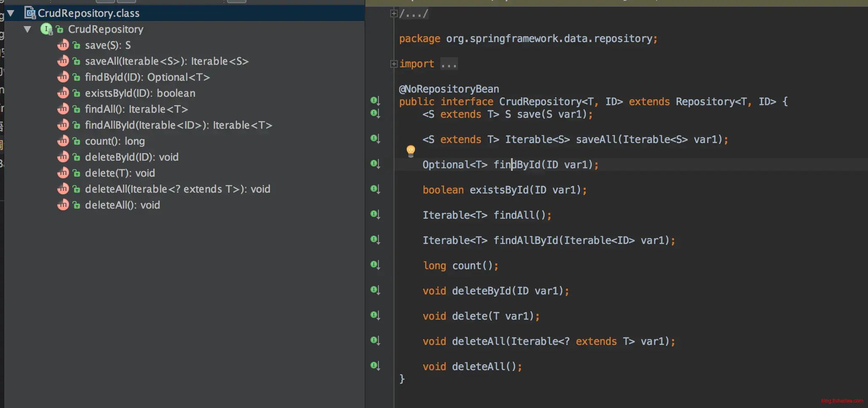Click the folded import ellipsis placeholder
The height and width of the screenshot is (408, 868).
click(x=449, y=64)
